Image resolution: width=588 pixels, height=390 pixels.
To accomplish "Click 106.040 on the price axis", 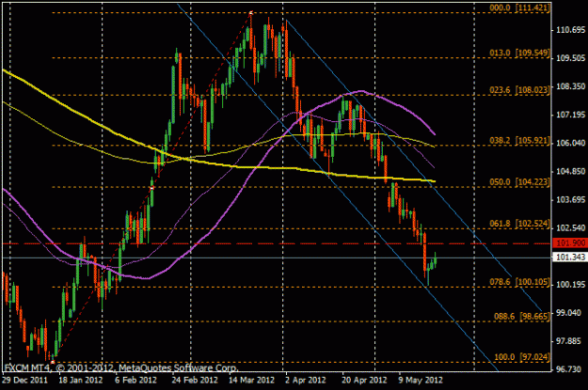I will coord(570,143).
